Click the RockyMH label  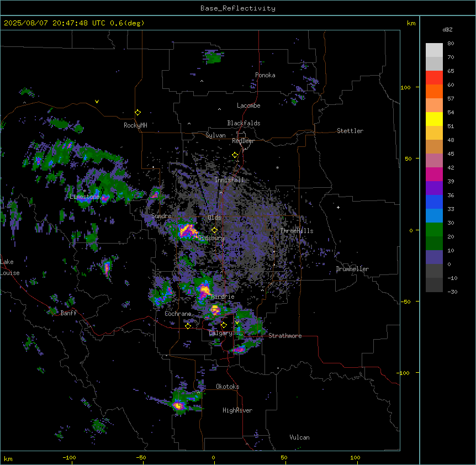coord(135,125)
